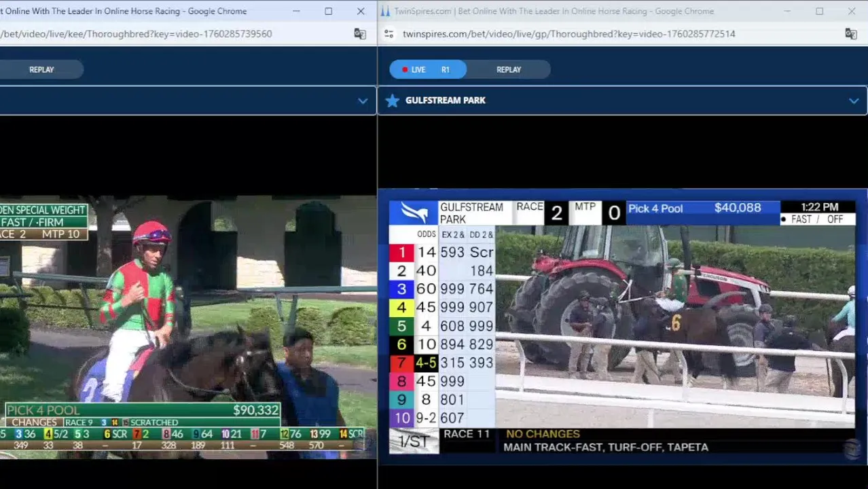This screenshot has width=868, height=489.
Task: Click the translate icon in left window address bar
Action: pos(360,34)
